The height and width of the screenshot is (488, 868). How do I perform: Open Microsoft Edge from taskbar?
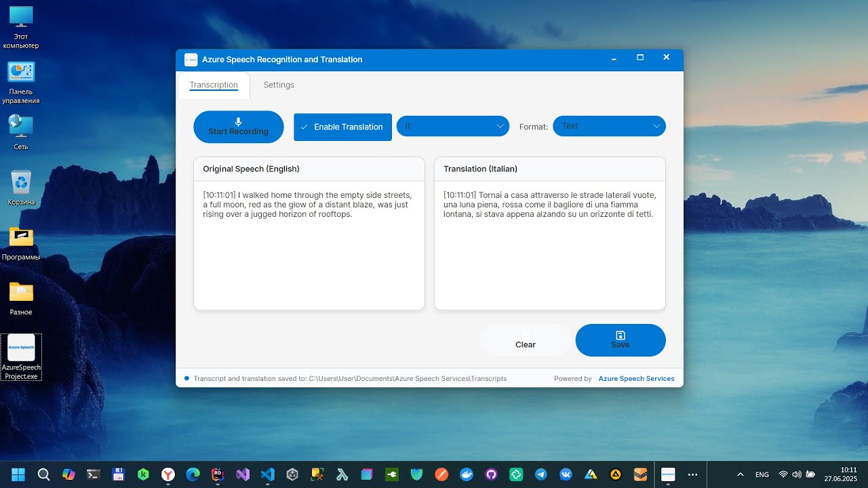(193, 474)
